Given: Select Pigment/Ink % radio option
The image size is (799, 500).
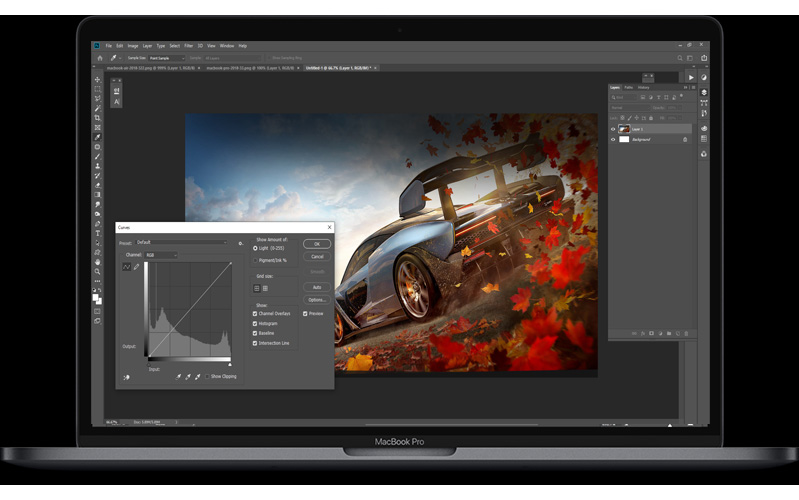Looking at the screenshot, I should tap(255, 260).
